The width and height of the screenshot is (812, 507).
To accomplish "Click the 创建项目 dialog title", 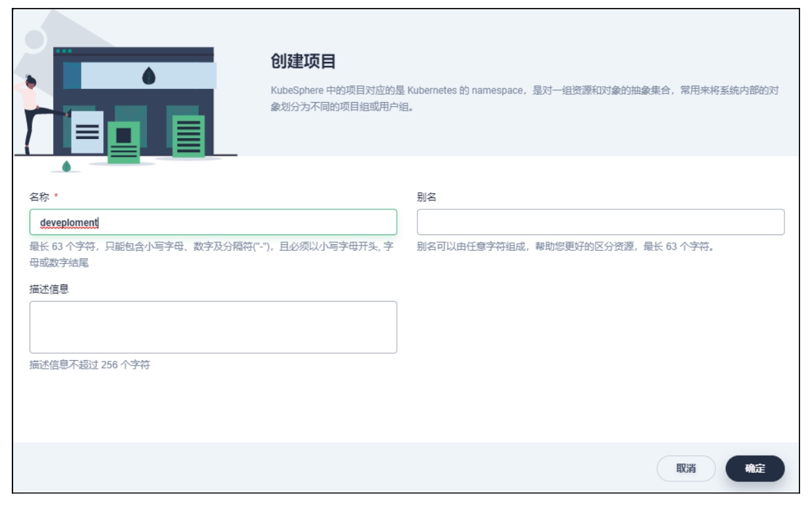I will [303, 62].
